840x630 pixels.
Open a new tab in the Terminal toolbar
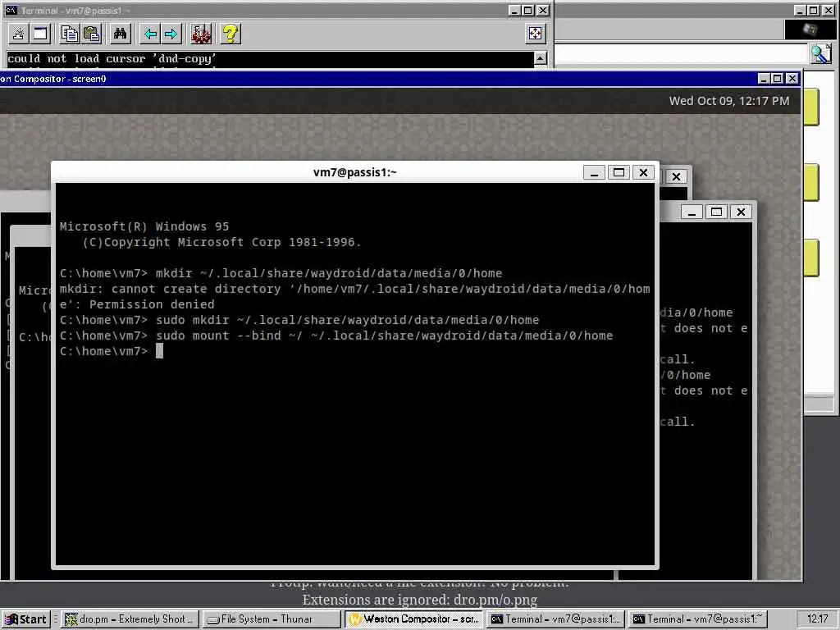[x=18, y=34]
